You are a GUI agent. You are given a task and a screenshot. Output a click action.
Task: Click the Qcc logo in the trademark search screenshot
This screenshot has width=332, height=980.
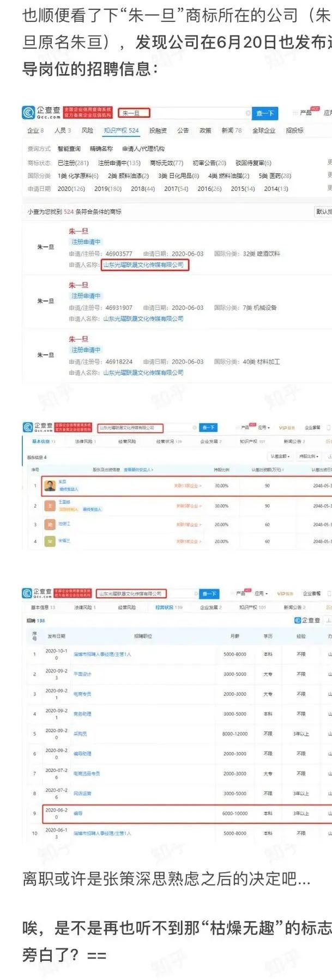point(41,113)
